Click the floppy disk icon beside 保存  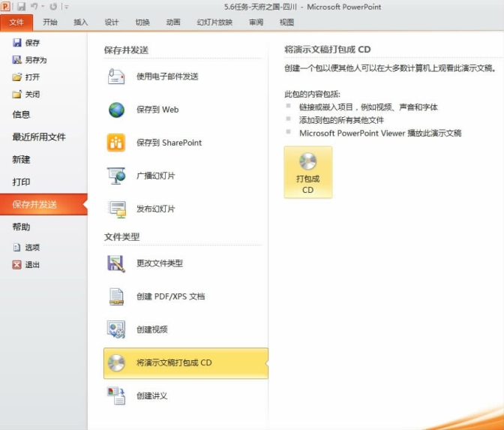(x=16, y=43)
